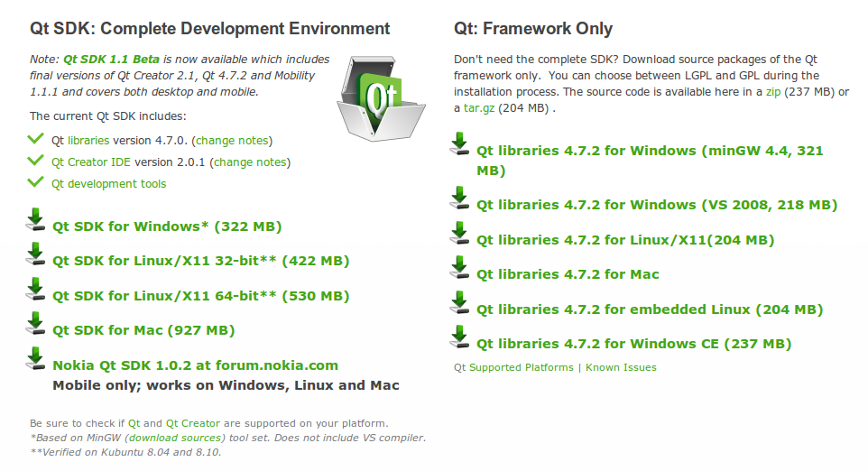The image size is (868, 471).
Task: Click the Qt SDK box logo image
Action: coord(381,98)
